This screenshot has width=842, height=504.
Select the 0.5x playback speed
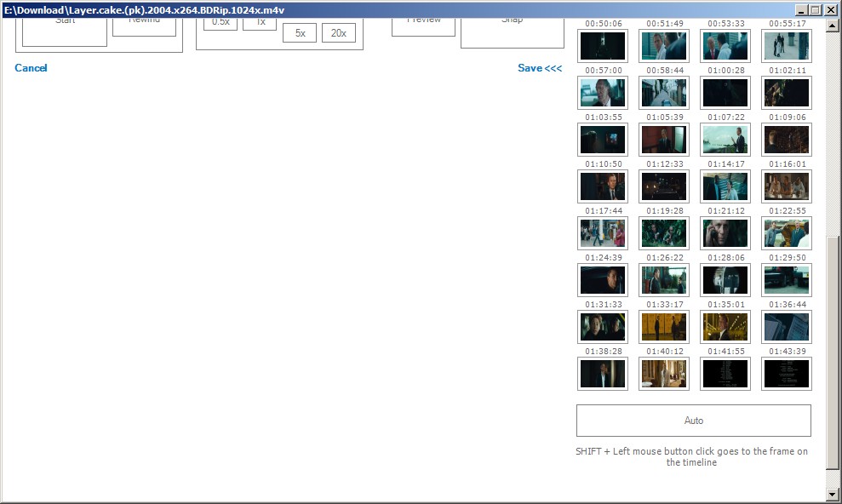pyautogui.click(x=221, y=20)
